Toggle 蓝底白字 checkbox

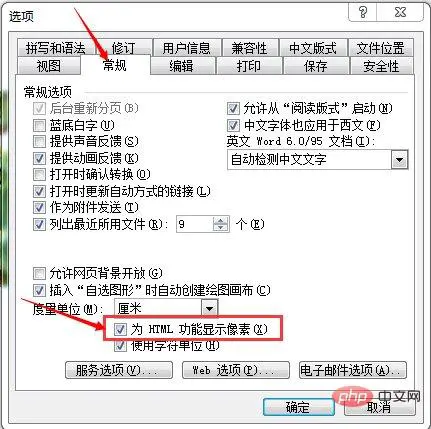[x=39, y=126]
